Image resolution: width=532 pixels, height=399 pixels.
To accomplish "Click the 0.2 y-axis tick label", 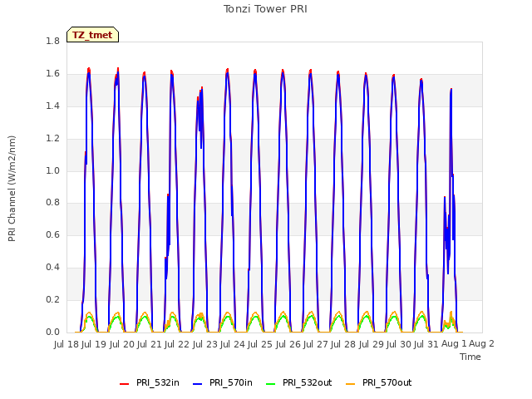I will point(52,299).
